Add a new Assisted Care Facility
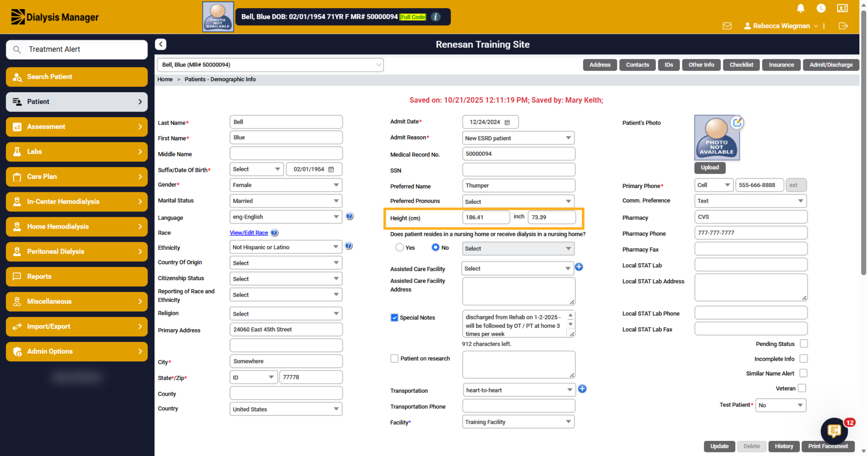The height and width of the screenshot is (456, 868). pyautogui.click(x=579, y=267)
